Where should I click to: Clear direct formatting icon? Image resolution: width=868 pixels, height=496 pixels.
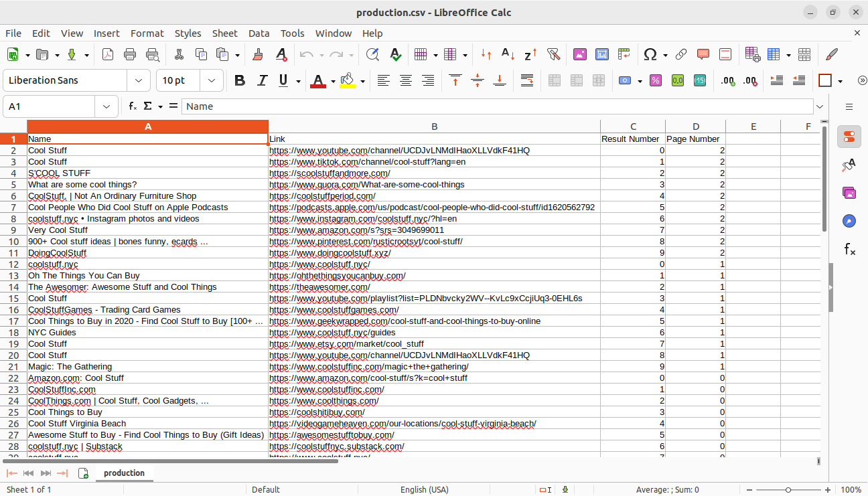point(281,55)
